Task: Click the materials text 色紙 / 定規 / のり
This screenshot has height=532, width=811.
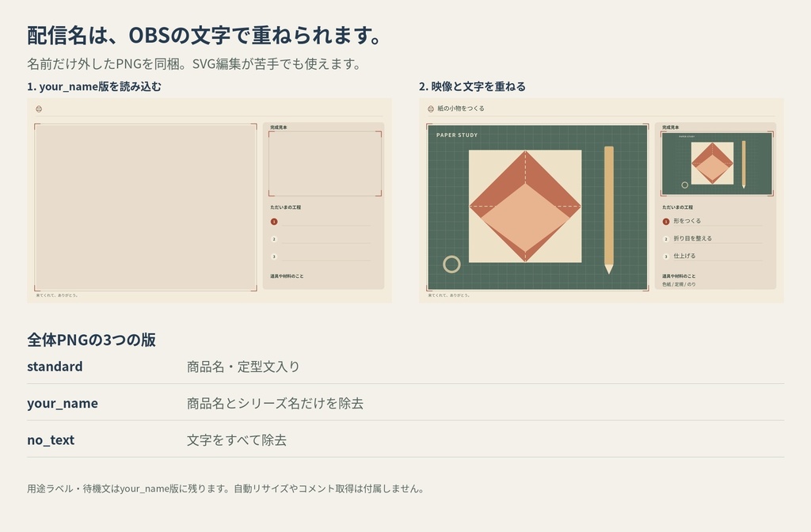Action: [679, 284]
